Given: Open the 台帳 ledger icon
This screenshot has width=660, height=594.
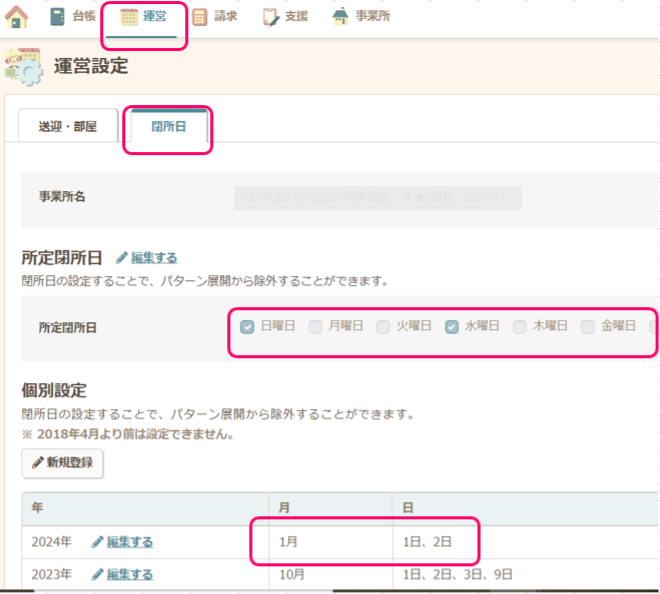Looking at the screenshot, I should pos(57,17).
